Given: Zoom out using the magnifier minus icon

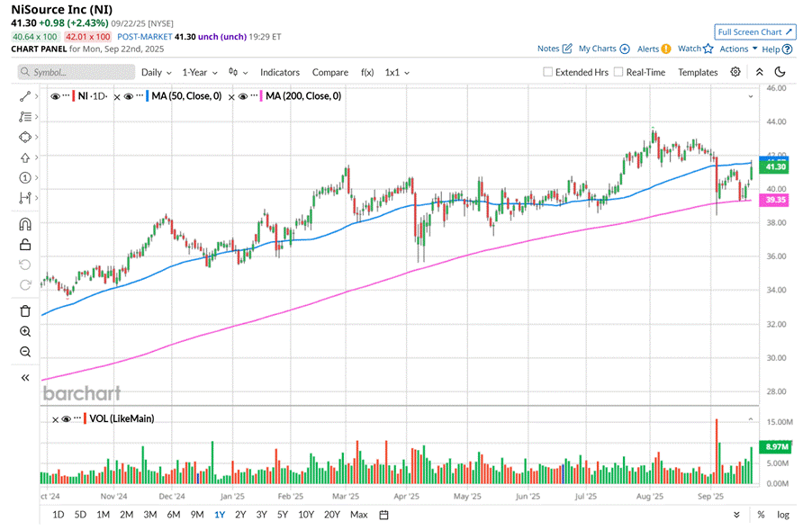Looking at the screenshot, I should [24, 352].
